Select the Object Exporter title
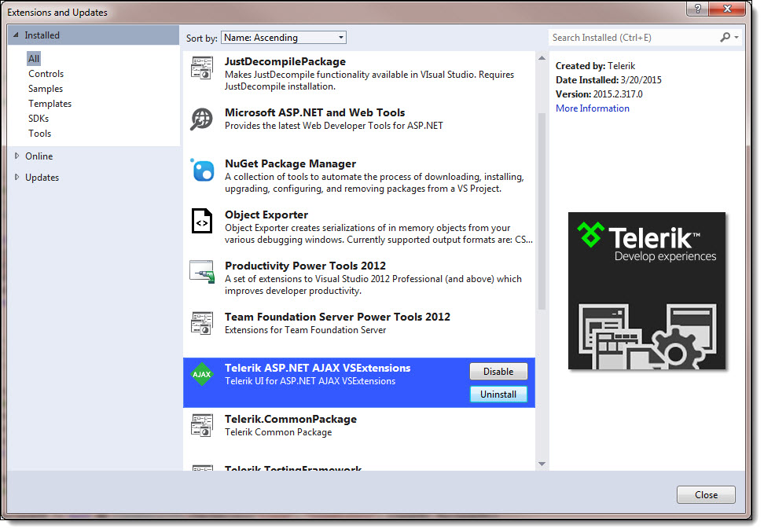 click(266, 215)
